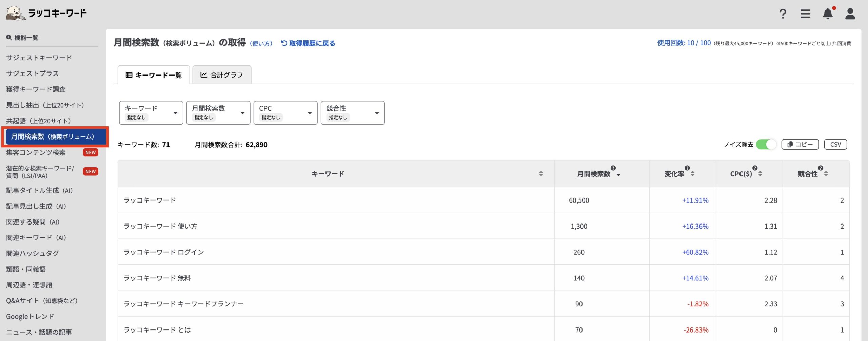
Task: Open 獲得キーワード調査 in sidebar
Action: 36,89
